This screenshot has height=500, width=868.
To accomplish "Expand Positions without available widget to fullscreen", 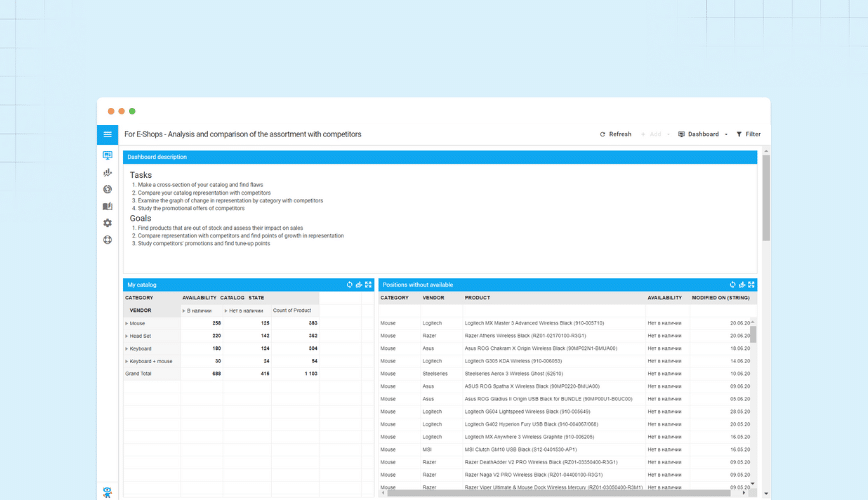I will (751, 285).
